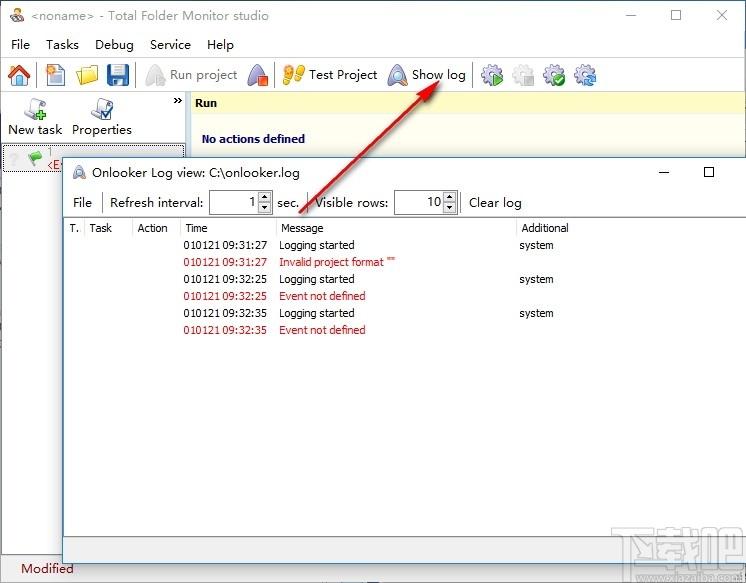This screenshot has height=583, width=746.
Task: Open the Service menu
Action: coord(170,45)
